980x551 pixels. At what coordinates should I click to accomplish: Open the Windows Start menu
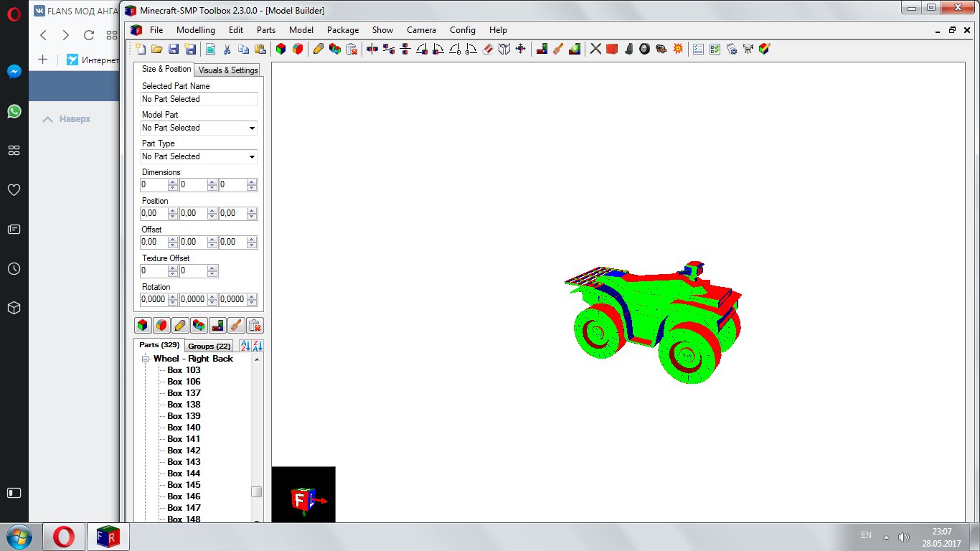[19, 536]
